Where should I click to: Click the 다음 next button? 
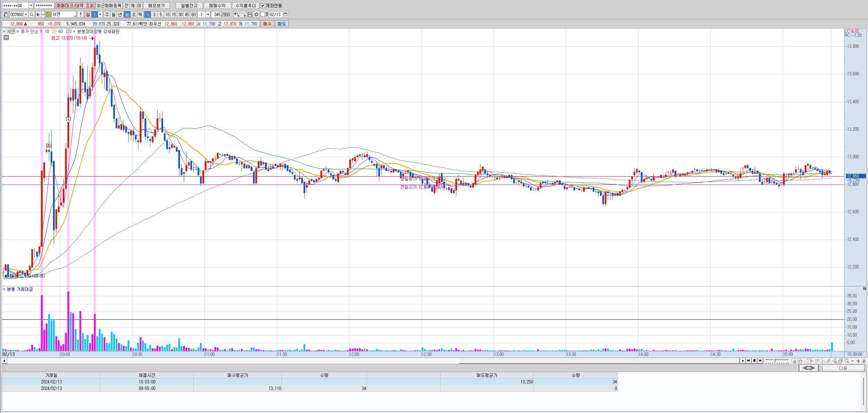[843, 368]
